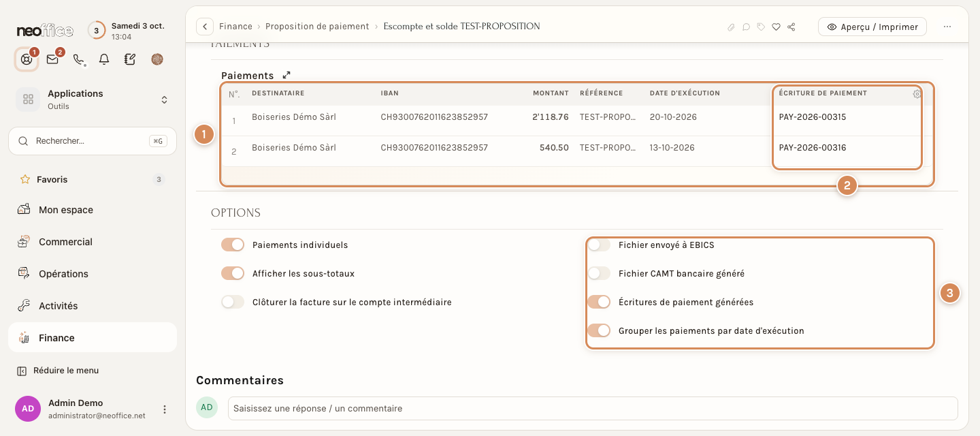This screenshot has height=436, width=980.
Task: Open the support lifebuoy icon
Action: pyautogui.click(x=27, y=59)
